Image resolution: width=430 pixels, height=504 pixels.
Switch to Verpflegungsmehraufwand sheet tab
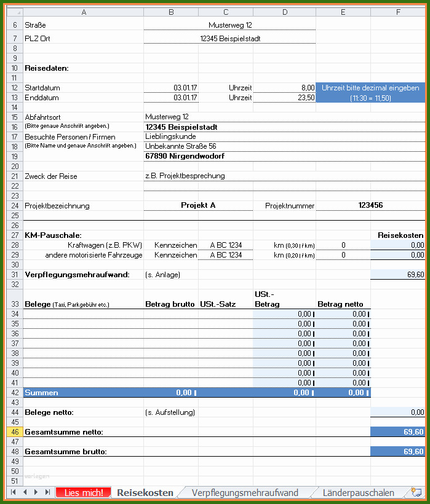(x=244, y=493)
